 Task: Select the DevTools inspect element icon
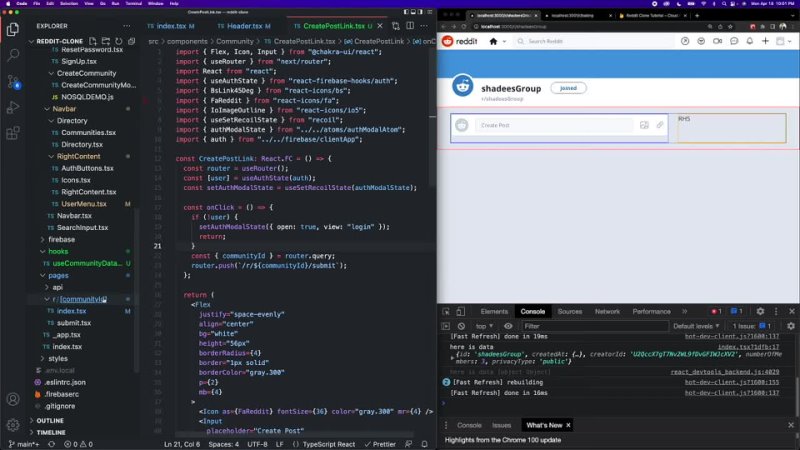(x=446, y=312)
